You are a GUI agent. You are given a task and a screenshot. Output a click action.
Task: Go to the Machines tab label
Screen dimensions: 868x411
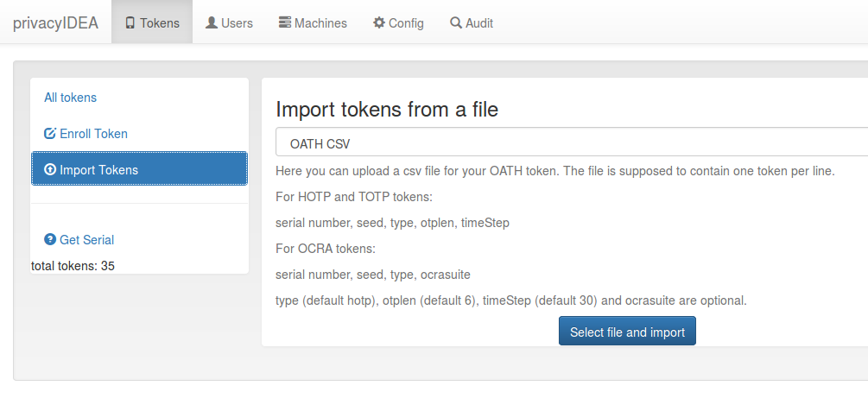pyautogui.click(x=320, y=23)
